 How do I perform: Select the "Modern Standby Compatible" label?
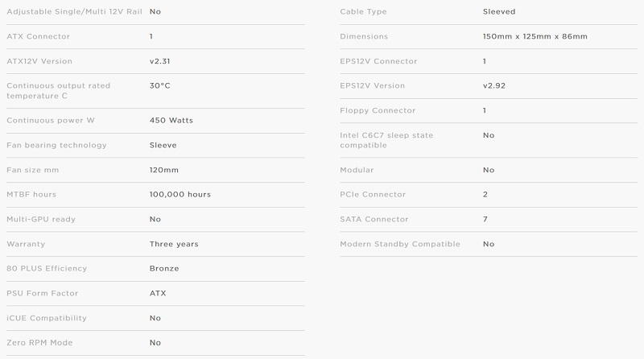click(x=399, y=244)
